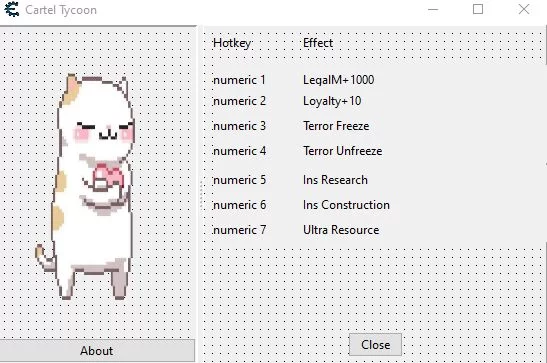Click the numeric 5 hotkey label
547x363 pixels.
(239, 180)
